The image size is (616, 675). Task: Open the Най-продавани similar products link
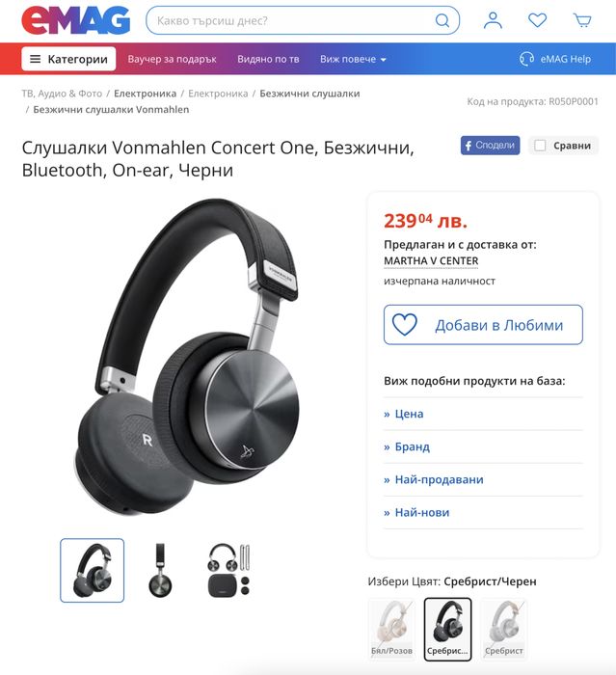(439, 479)
